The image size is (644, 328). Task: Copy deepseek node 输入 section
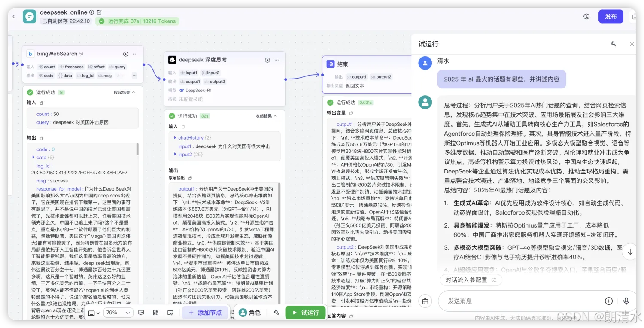[183, 127]
